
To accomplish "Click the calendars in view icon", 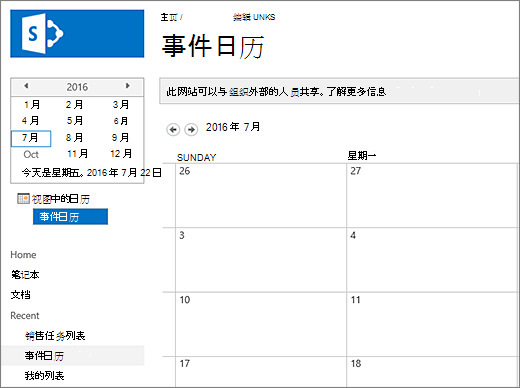I will (x=23, y=199).
